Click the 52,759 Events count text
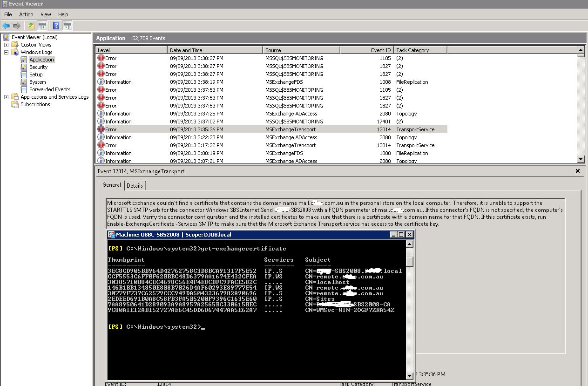Image resolution: width=588 pixels, height=386 pixels. tap(149, 38)
